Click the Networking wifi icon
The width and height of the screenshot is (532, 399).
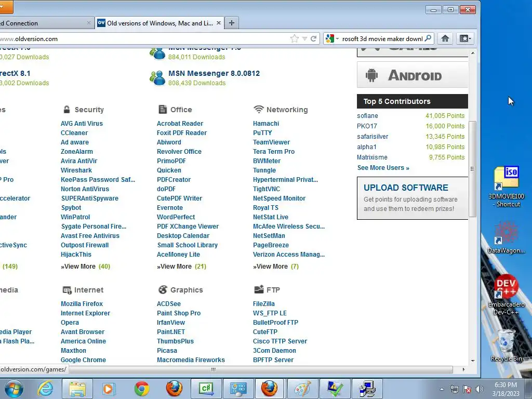[259, 109]
